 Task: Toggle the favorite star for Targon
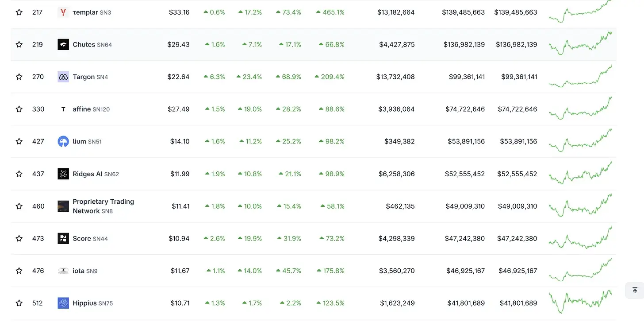(x=19, y=77)
